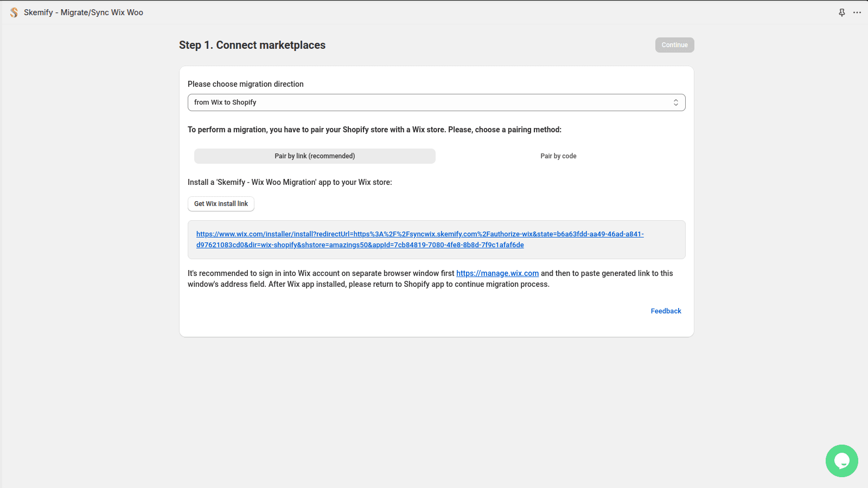Screen dimensions: 868x488
Task: Click the Skemify logo icon
Action: 14,12
